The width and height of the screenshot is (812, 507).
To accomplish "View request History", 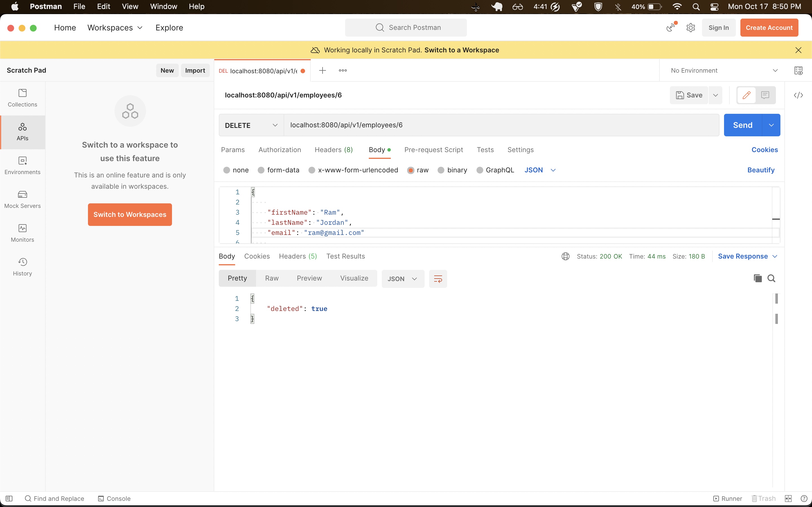I will coord(22,266).
